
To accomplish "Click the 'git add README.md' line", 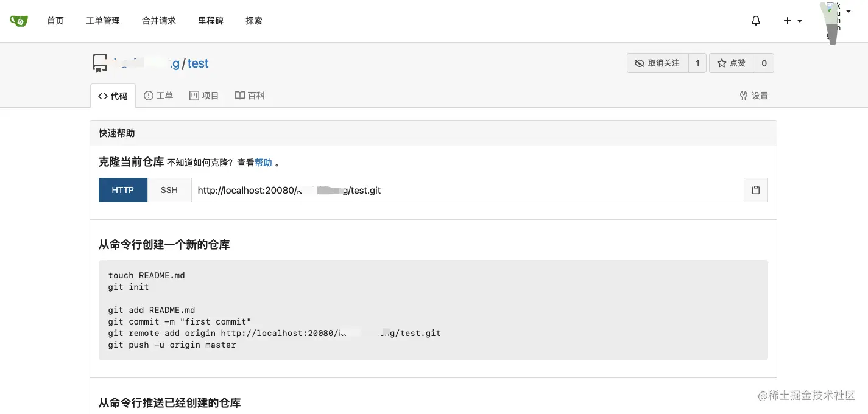I will [x=152, y=310].
